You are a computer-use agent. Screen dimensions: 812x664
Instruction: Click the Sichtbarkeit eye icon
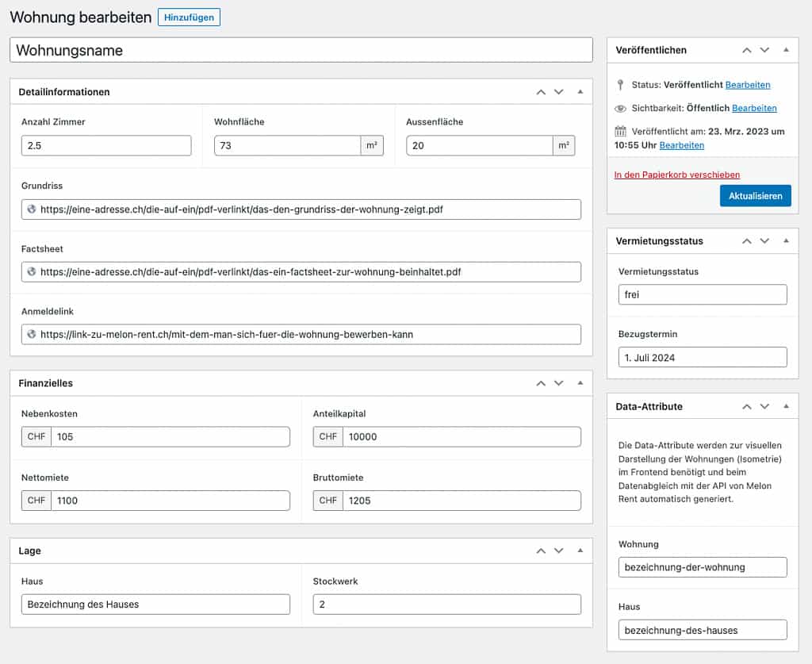(x=620, y=108)
